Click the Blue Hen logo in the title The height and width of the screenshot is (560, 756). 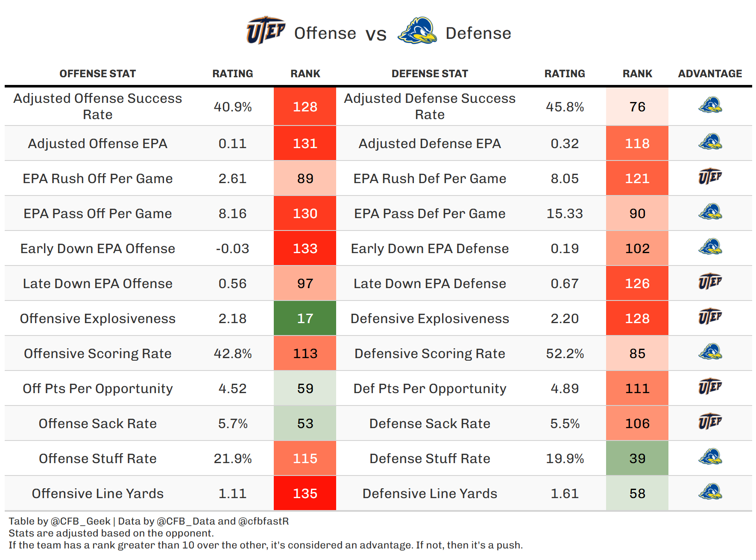(417, 31)
